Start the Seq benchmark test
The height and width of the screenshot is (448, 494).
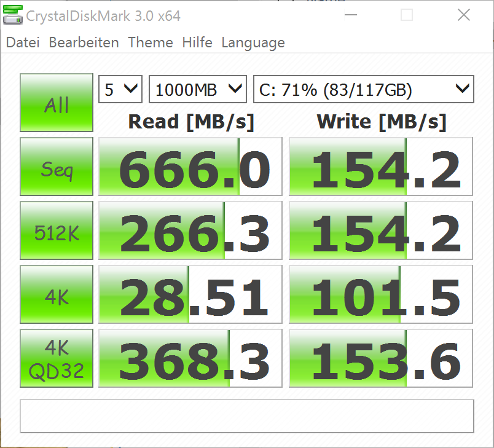click(57, 167)
